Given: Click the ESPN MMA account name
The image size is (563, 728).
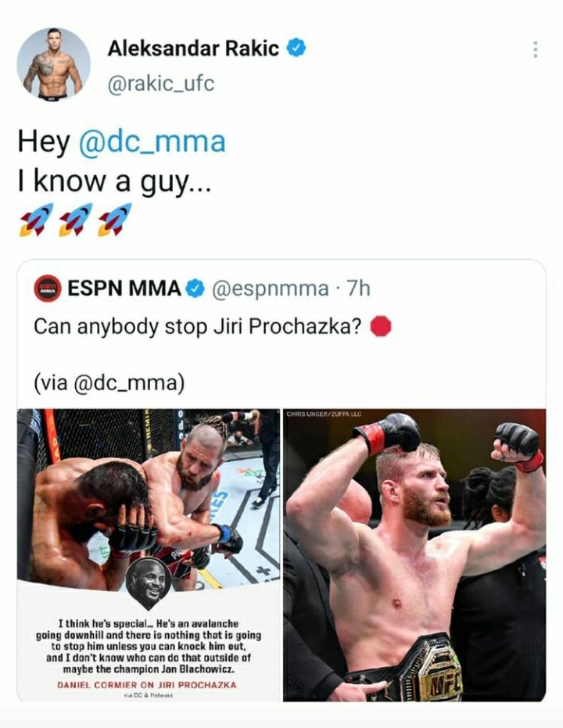Looking at the screenshot, I should [x=124, y=289].
